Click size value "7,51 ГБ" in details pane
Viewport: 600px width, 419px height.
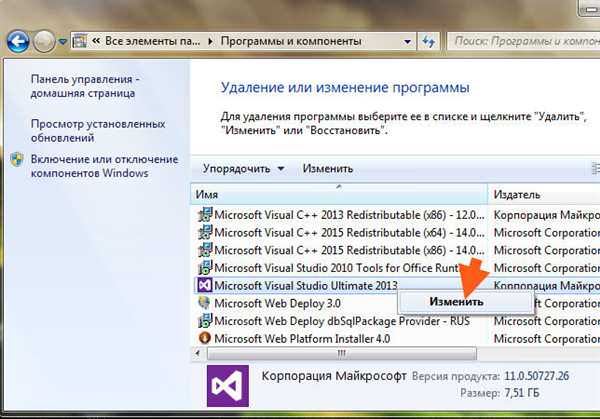click(522, 393)
